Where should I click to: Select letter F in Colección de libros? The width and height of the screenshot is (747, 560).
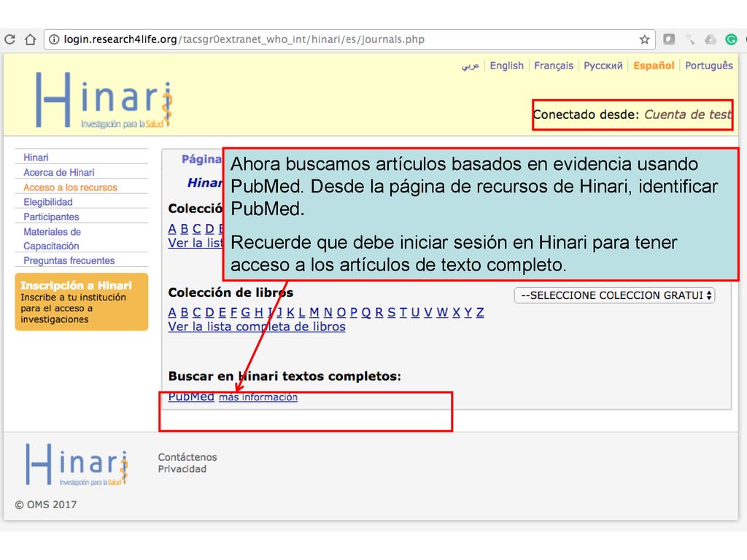(x=234, y=312)
